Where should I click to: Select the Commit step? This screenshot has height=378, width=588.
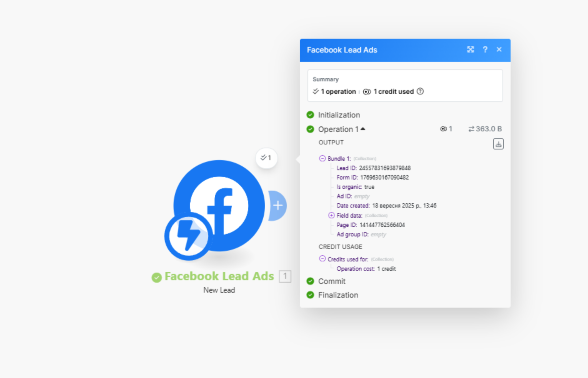coord(332,281)
